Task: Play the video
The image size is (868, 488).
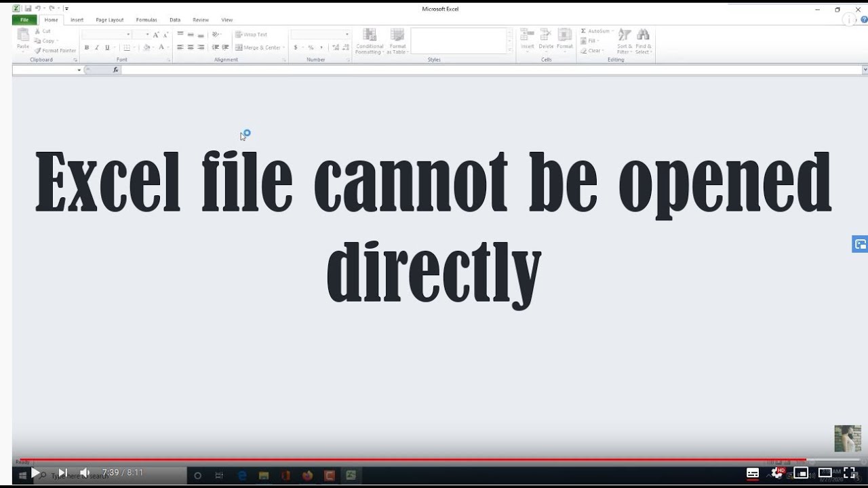Action: coord(36,472)
